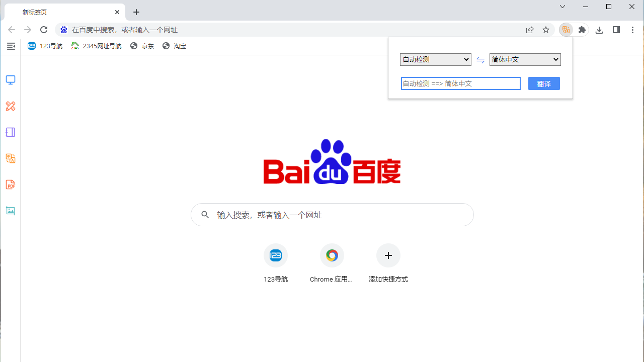Open the image tool at sidebar bottom

(x=11, y=211)
